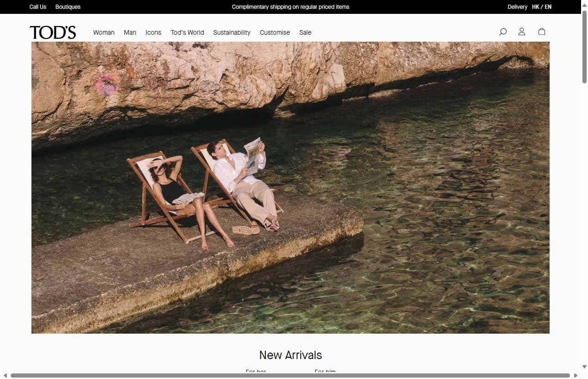Open the Boutiques locator
This screenshot has width=588, height=379.
pos(67,7)
